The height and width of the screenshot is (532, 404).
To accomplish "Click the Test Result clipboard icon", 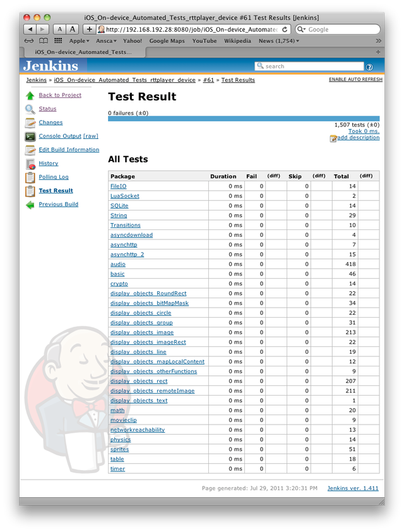I will point(30,191).
